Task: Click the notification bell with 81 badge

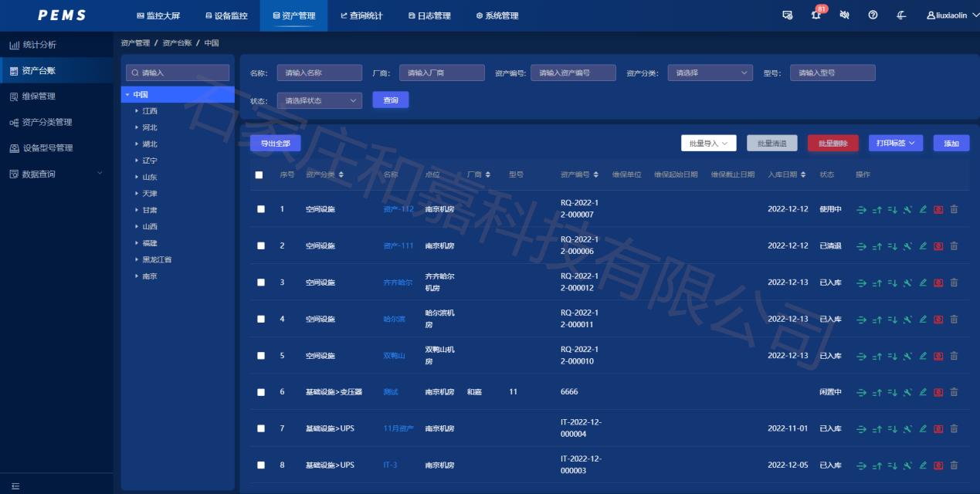Action: [x=816, y=15]
